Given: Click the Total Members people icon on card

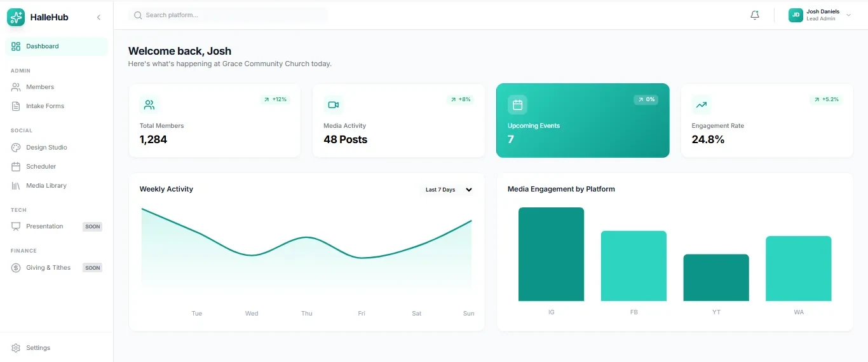Looking at the screenshot, I should [x=149, y=105].
